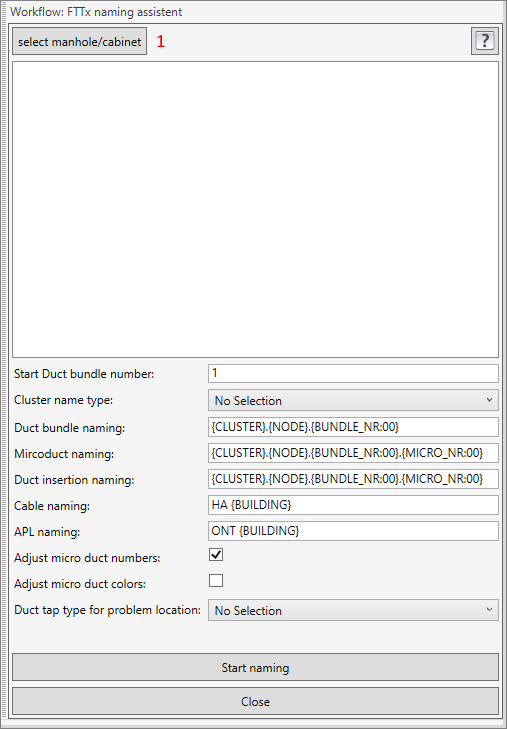
Task: Expand Duct tap type for problem location dropdown
Action: coord(353,610)
